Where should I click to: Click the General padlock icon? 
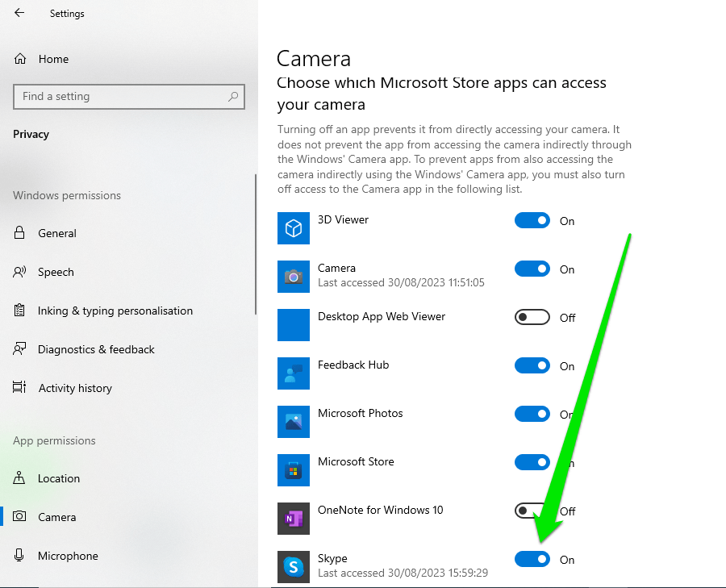pyautogui.click(x=19, y=232)
